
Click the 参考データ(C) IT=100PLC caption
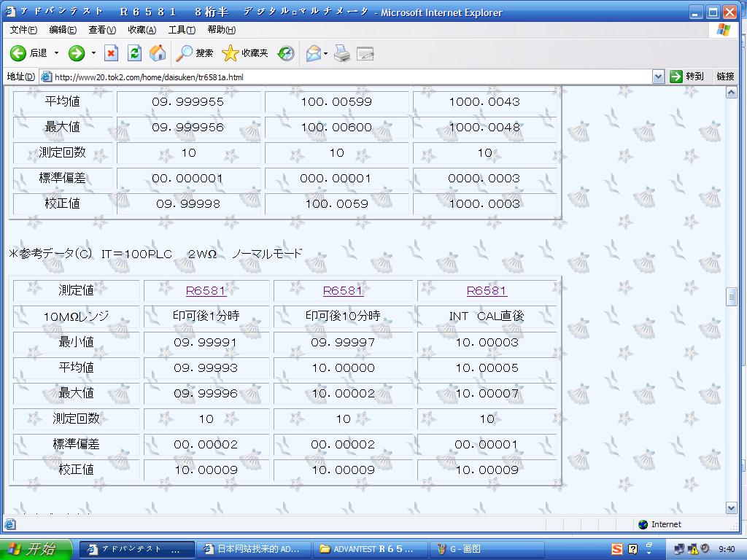pos(155,254)
